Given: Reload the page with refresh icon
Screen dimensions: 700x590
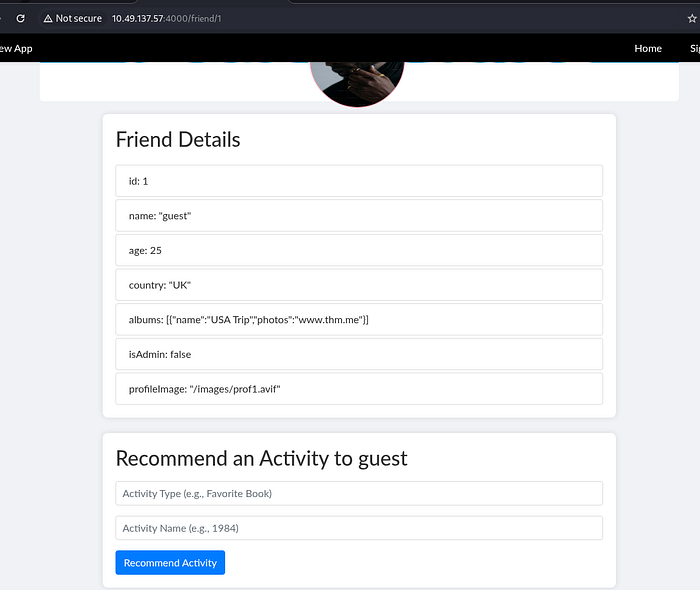Looking at the screenshot, I should point(21,18).
